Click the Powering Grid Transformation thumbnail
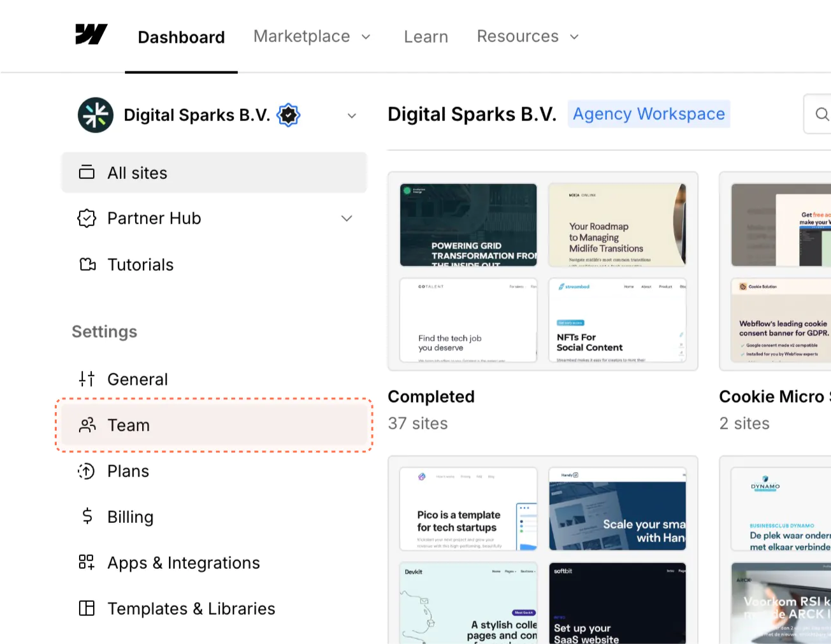The width and height of the screenshot is (831, 644). [x=468, y=225]
